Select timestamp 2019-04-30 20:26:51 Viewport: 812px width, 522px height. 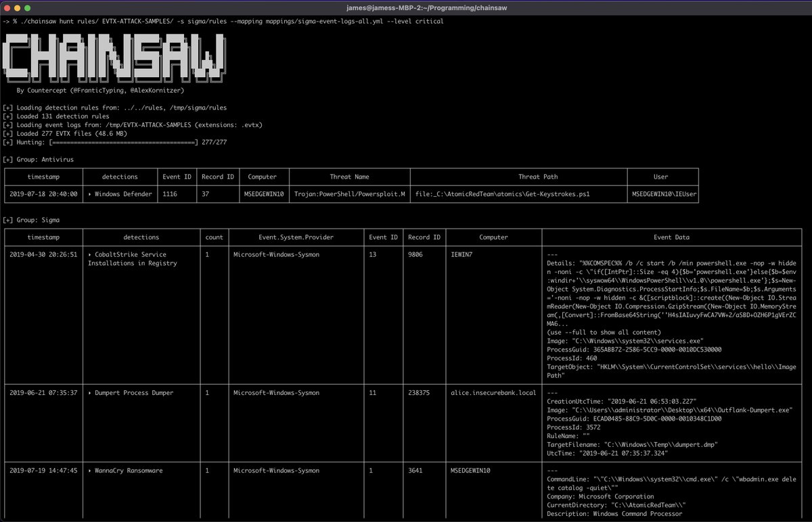tap(43, 255)
